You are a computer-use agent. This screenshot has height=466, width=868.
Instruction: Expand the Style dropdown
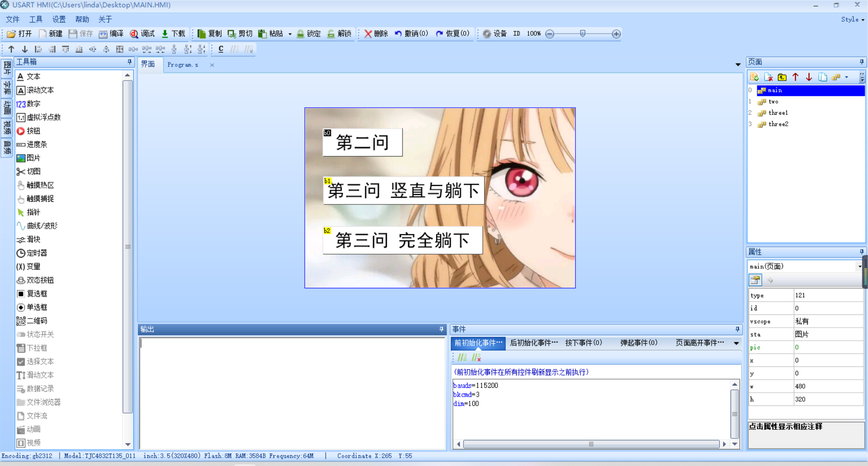[853, 19]
